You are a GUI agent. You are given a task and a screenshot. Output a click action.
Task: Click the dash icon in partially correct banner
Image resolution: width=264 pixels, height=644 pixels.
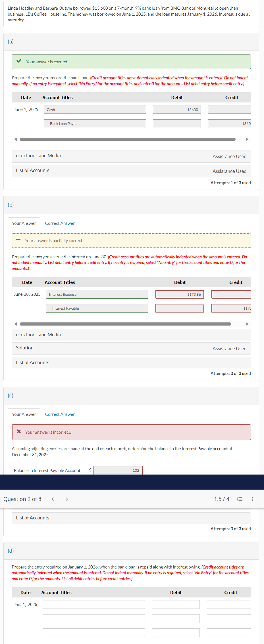point(18,240)
